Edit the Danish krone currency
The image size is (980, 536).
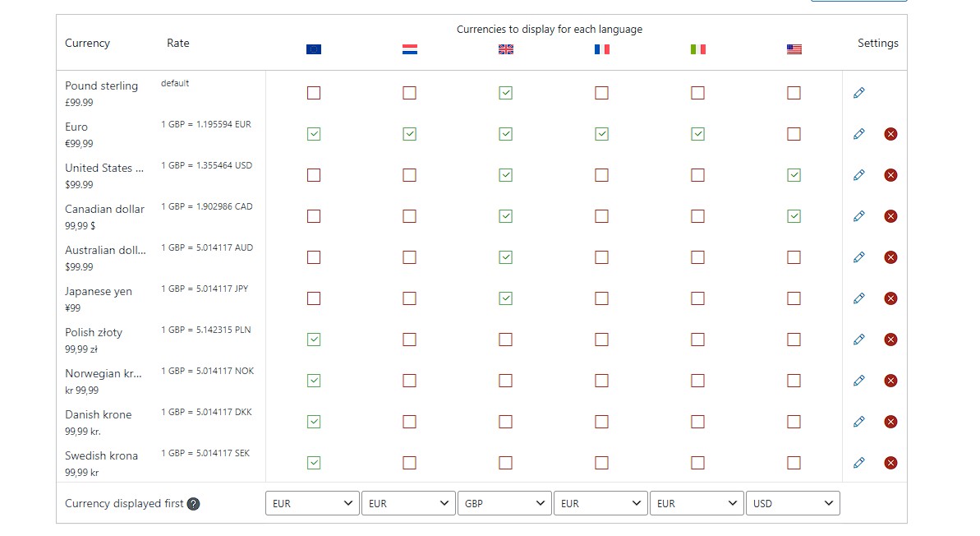(x=858, y=422)
